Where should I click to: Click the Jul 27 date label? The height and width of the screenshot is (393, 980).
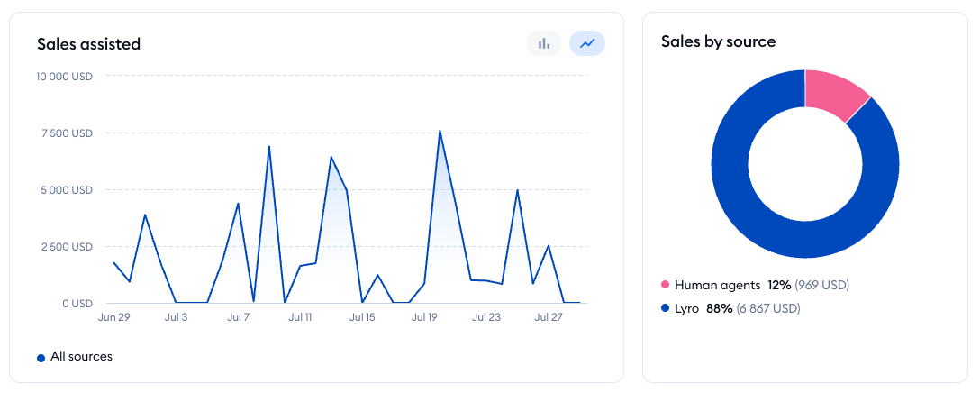click(549, 318)
